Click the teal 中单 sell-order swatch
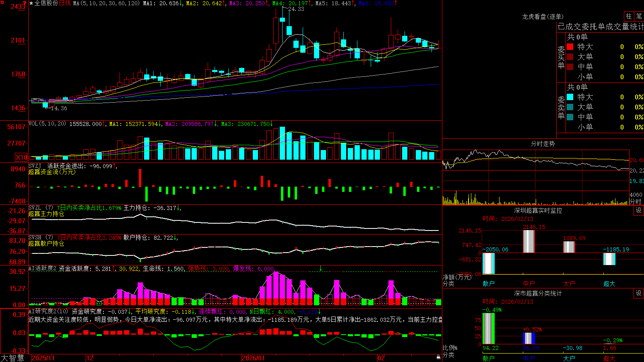644x362 pixels. [570, 117]
